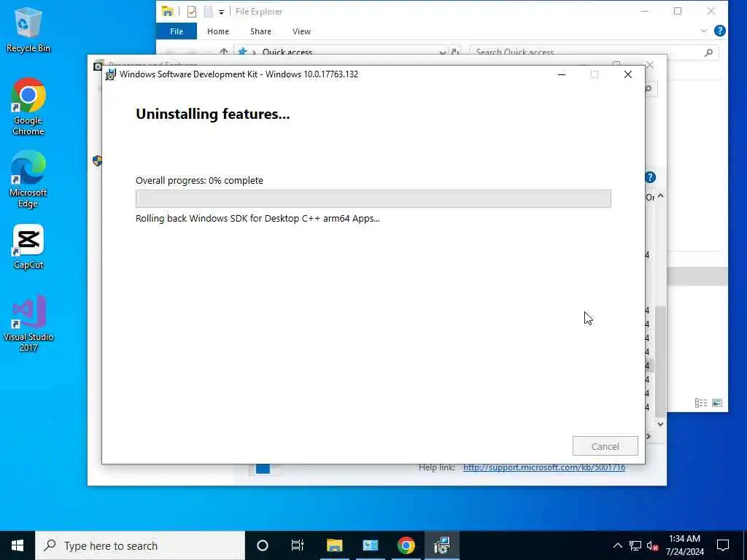The width and height of the screenshot is (747, 560).
Task: Open the Share tab in File Explorer
Action: (x=260, y=31)
